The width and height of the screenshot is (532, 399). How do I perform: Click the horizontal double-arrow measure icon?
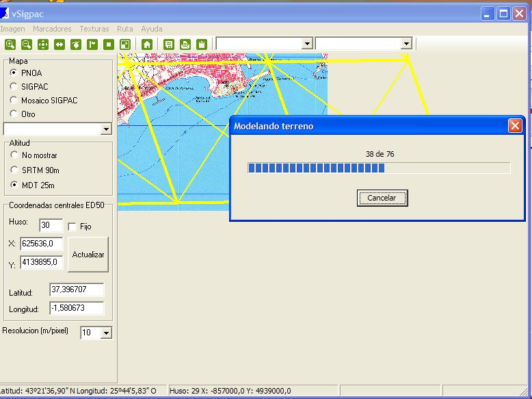59,44
